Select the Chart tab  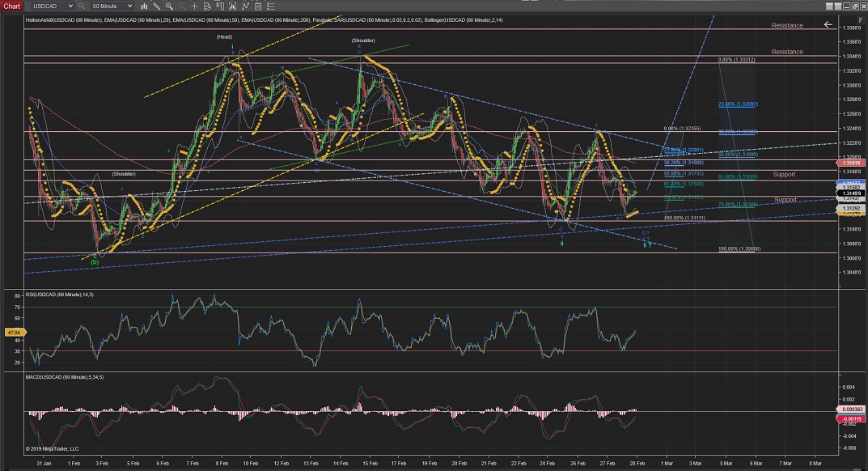(x=11, y=6)
